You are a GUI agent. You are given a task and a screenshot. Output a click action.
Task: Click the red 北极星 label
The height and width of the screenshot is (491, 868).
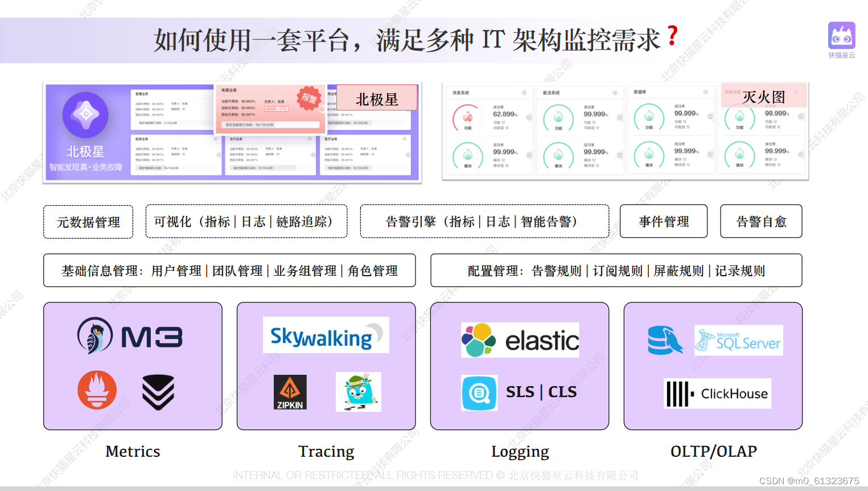(x=377, y=98)
